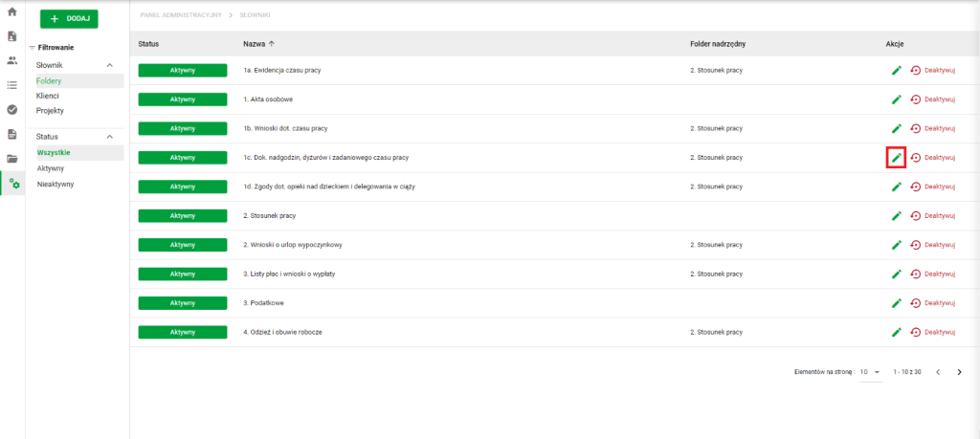Click name 1d. Zgody dot. opieki
Viewport: 980px width, 439px height.
[x=329, y=187]
